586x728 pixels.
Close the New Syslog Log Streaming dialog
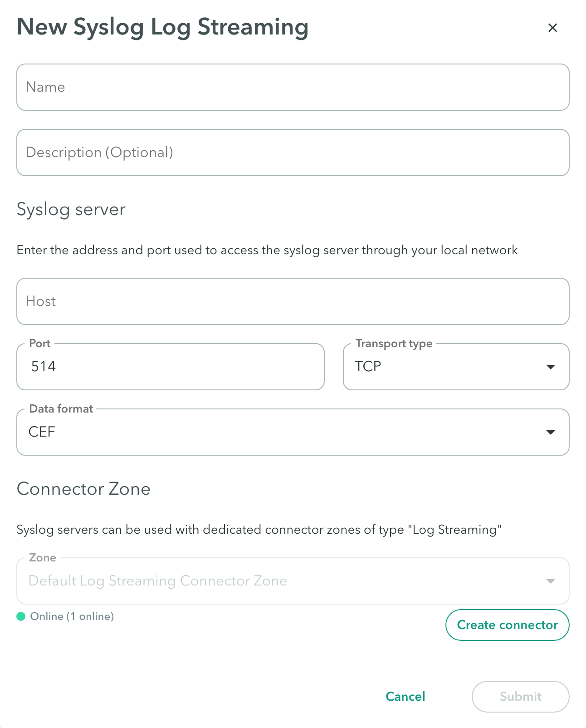coord(552,28)
